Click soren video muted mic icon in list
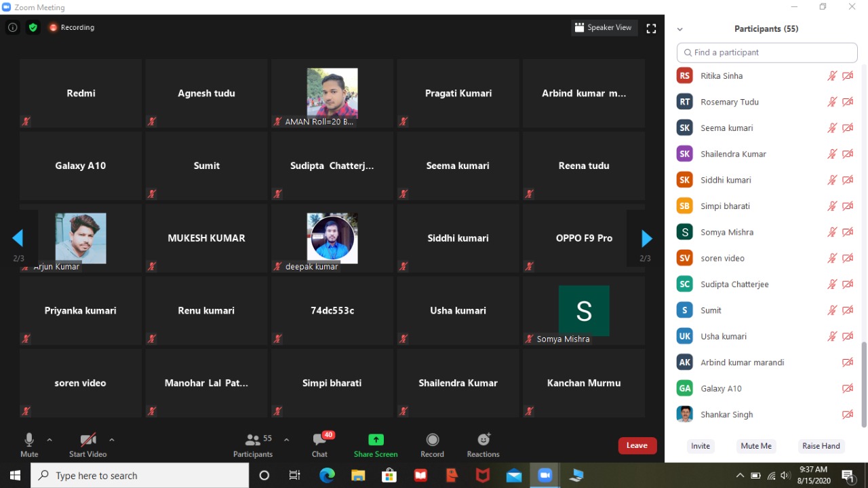 click(x=832, y=258)
